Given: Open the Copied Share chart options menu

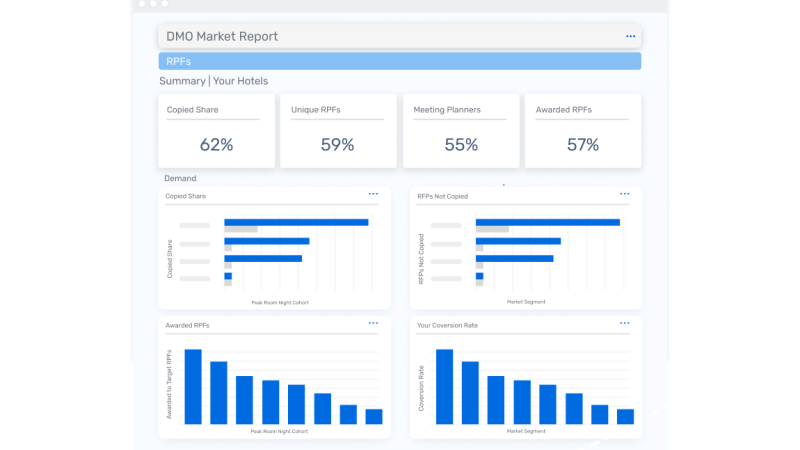Looking at the screenshot, I should click(x=373, y=194).
